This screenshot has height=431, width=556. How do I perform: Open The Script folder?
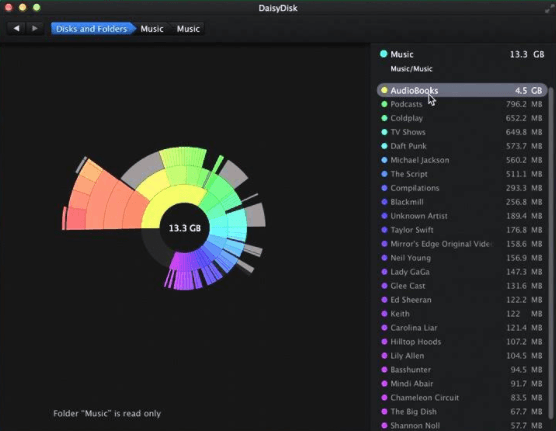[462, 174]
